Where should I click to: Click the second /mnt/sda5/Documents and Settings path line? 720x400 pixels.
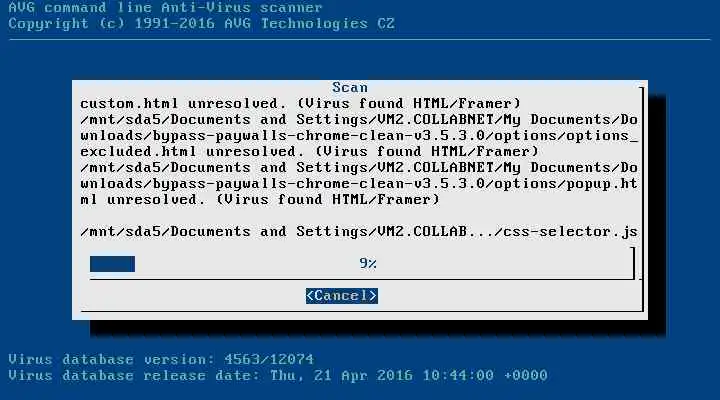pyautogui.click(x=359, y=168)
